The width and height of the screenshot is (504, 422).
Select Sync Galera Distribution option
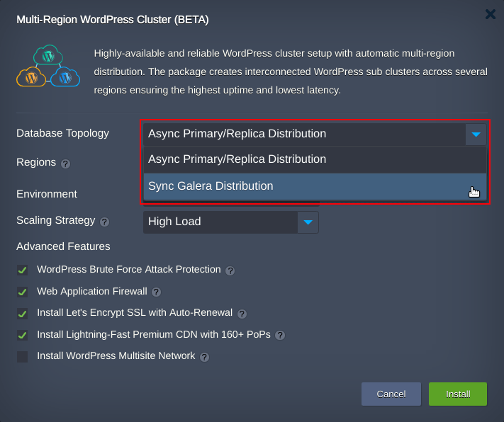[x=315, y=186]
